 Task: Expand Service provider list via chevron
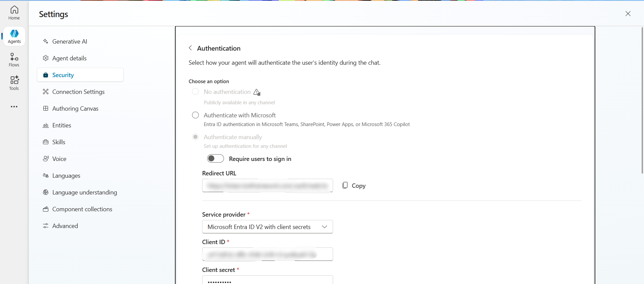[324, 227]
